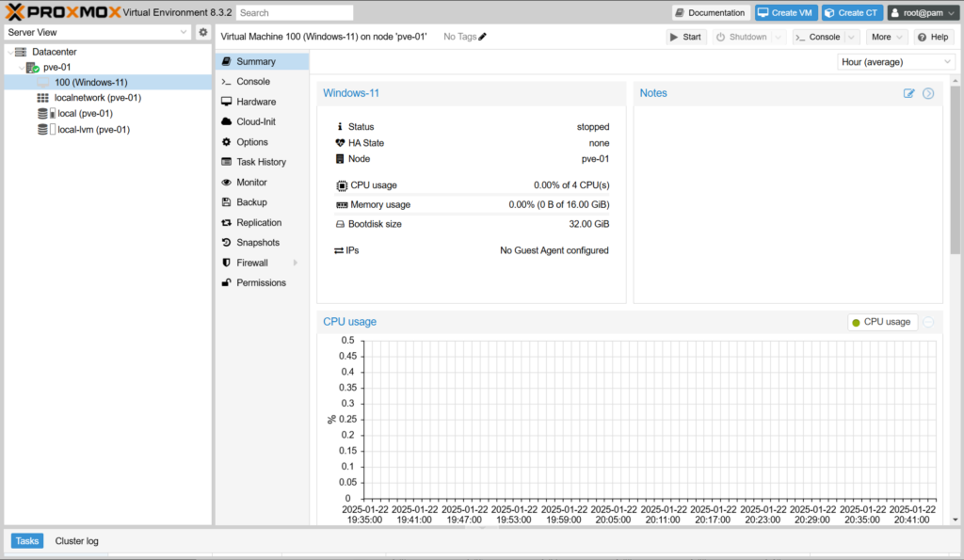
Task: Open the Server View dropdown
Action: (97, 32)
